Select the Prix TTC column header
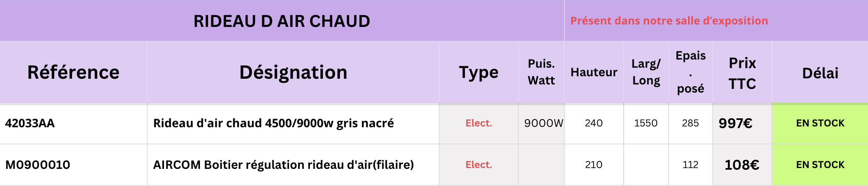This screenshot has height=186, width=868. 742,73
